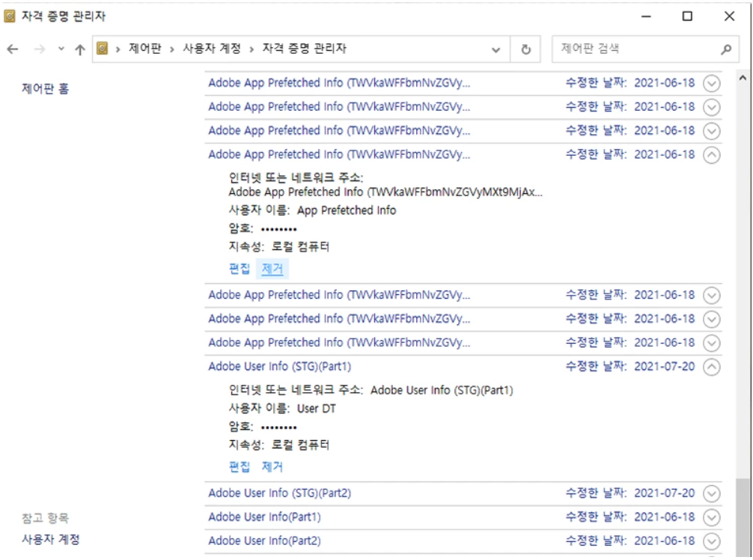Click the user name value 'App Prefetched Info'
This screenshot has width=753, height=560.
pos(347,210)
